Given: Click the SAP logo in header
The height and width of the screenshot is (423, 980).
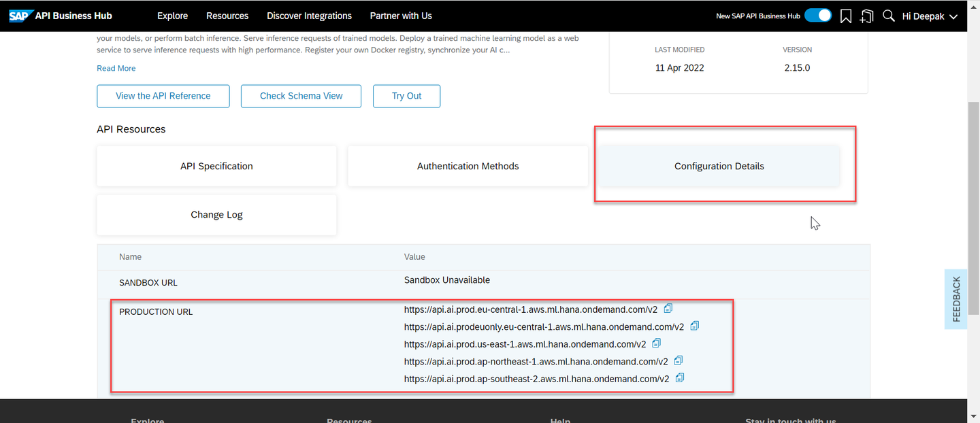Looking at the screenshot, I should tap(22, 16).
